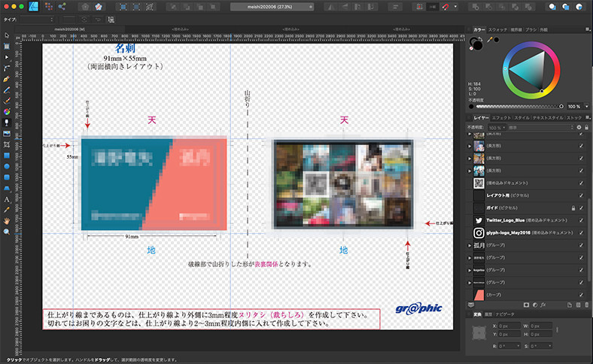
Task: Select the Node tool
Action: coord(7,57)
